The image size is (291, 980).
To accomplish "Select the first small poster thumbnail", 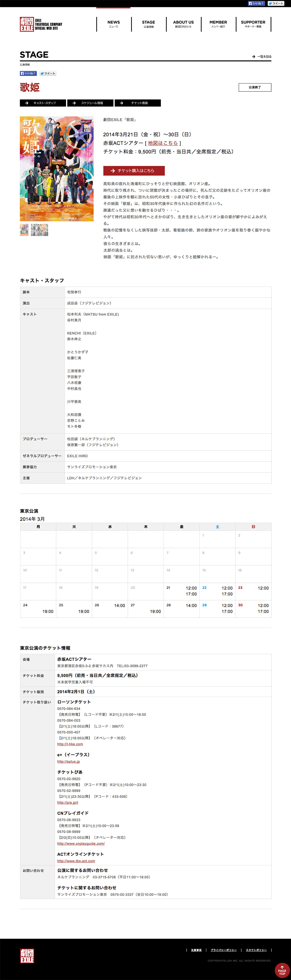I will [24, 230].
